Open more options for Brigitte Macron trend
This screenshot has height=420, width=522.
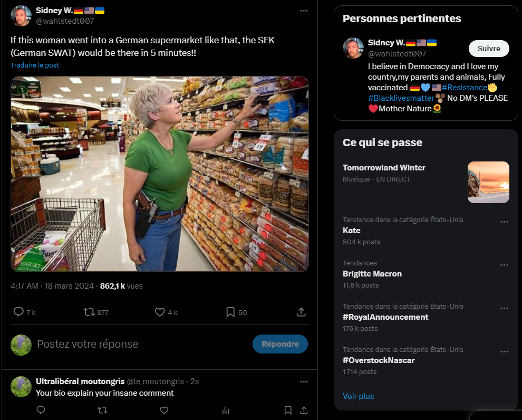coord(504,265)
